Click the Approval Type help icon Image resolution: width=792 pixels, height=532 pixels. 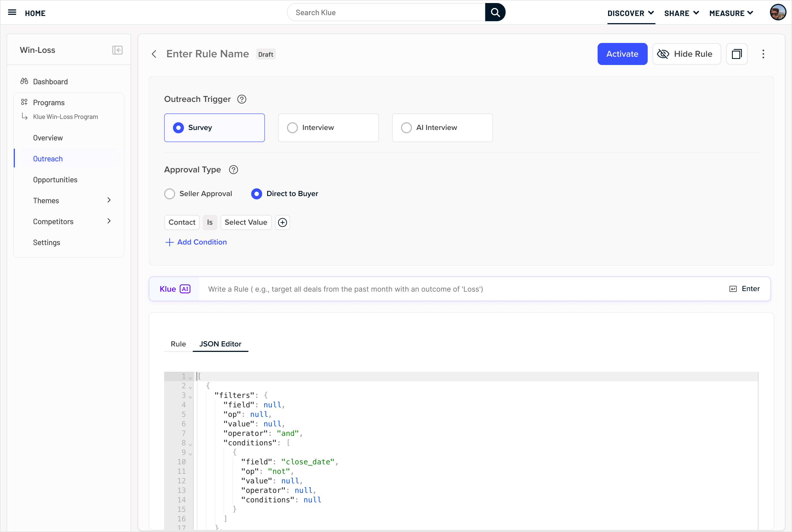(233, 170)
